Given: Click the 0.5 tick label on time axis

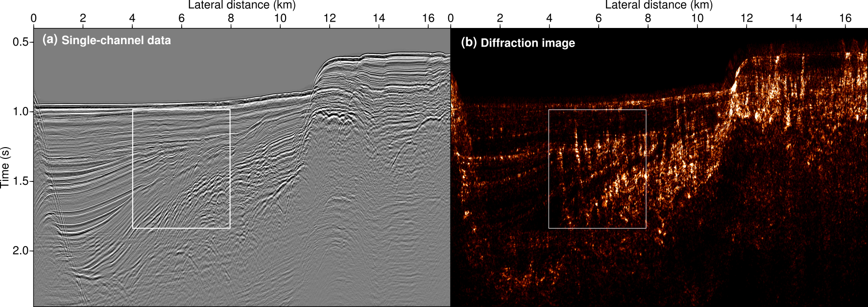Looking at the screenshot, I should tap(20, 42).
